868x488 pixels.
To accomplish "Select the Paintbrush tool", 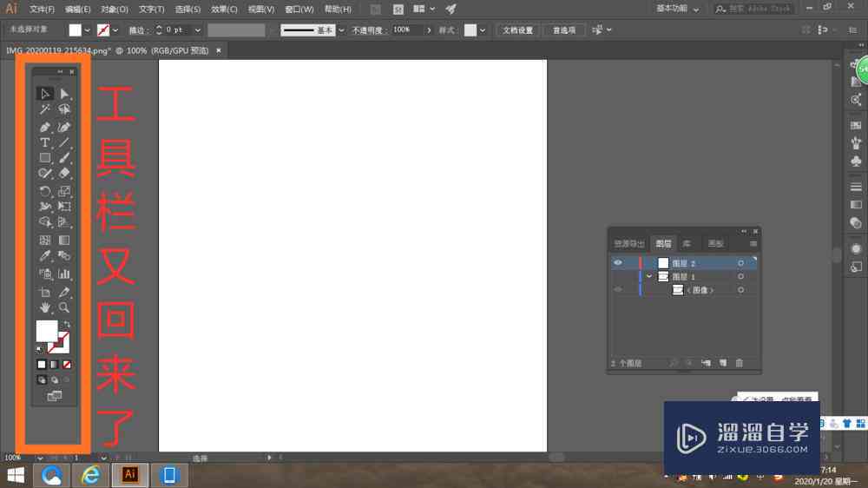I will click(64, 158).
